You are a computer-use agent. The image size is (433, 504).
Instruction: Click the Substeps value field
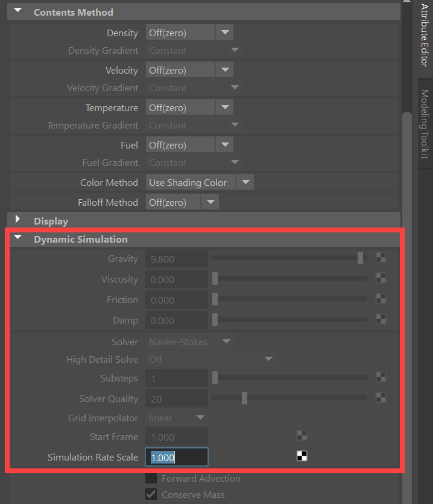click(x=177, y=378)
